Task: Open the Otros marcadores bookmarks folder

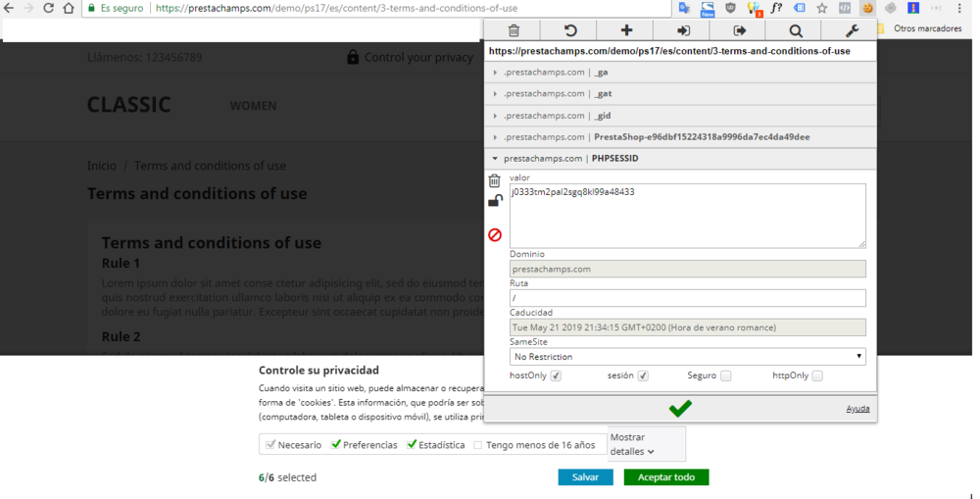Action: 920,28
